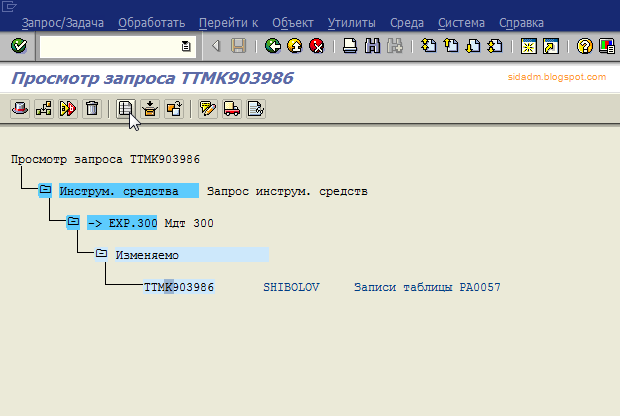Click the pencil edit note icon
Screen dimensions: 620x416
(208, 108)
